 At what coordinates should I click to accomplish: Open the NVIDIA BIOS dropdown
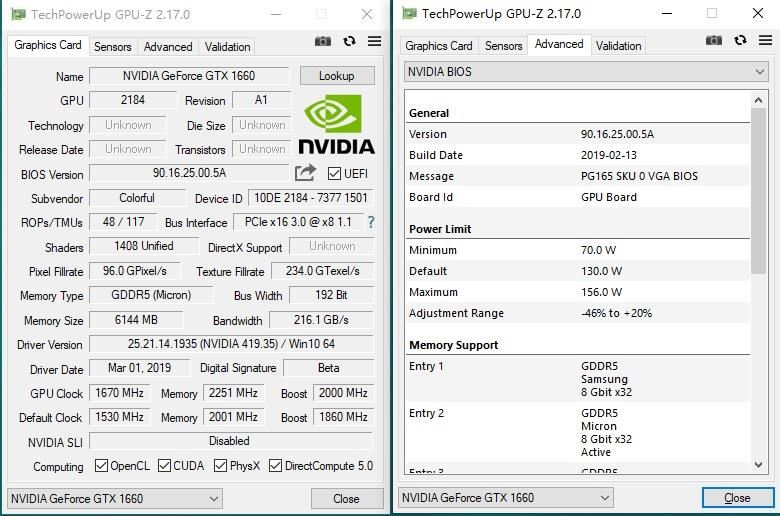coord(586,72)
